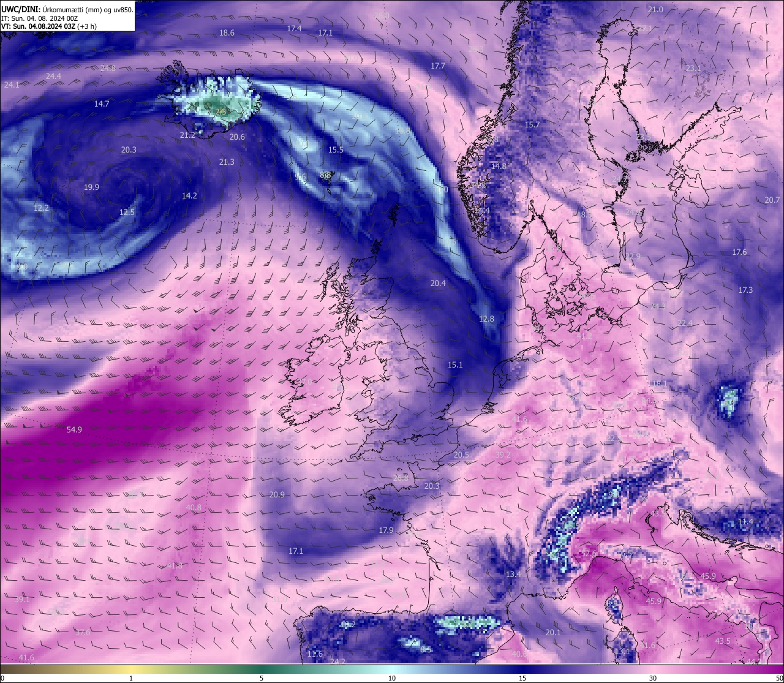Click the legend tick label 15
The width and height of the screenshot is (784, 683).
coord(522,679)
